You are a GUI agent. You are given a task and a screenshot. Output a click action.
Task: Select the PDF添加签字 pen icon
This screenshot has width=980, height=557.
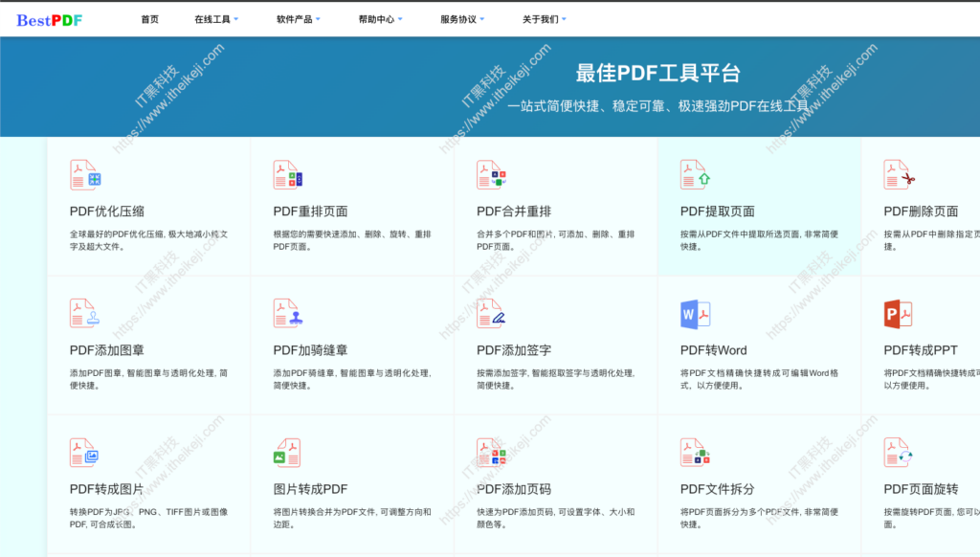point(490,312)
